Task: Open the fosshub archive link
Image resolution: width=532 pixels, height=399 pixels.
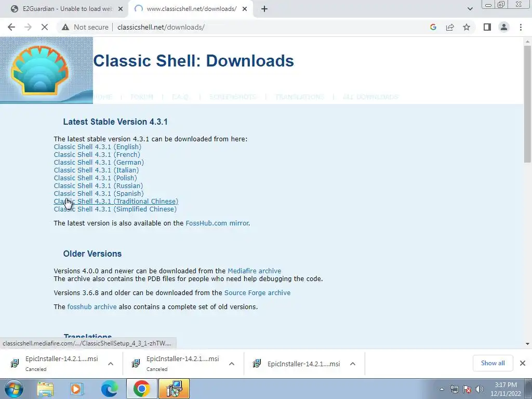Action: [92, 307]
